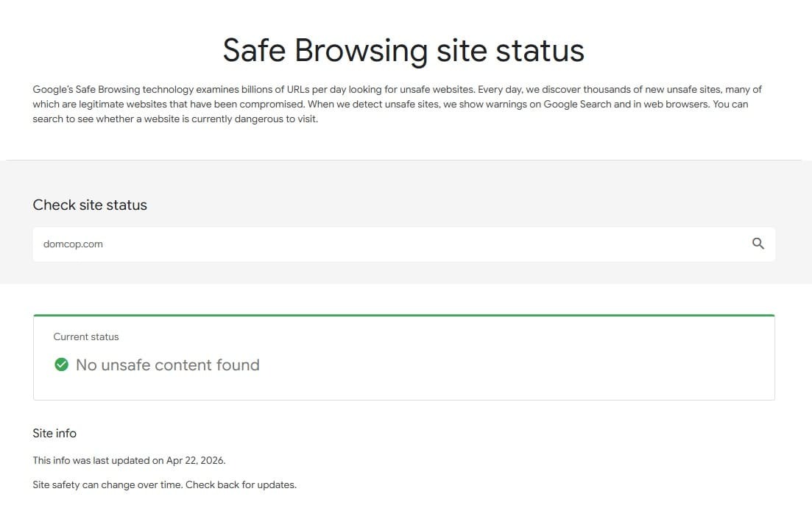This screenshot has height=508, width=812.
Task: Click the "Apr 22, 2026" date text
Action: click(x=196, y=461)
